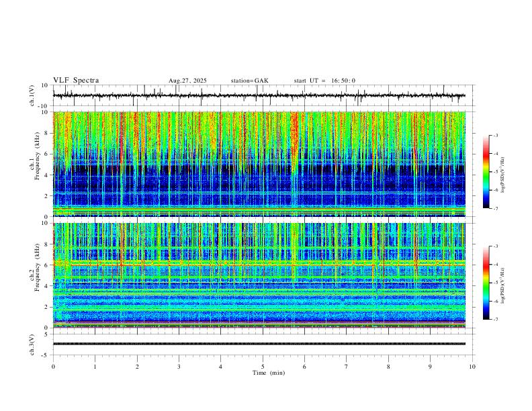This screenshot has width=532, height=411.
Task: Click time axis tick label '3'
Action: click(179, 367)
